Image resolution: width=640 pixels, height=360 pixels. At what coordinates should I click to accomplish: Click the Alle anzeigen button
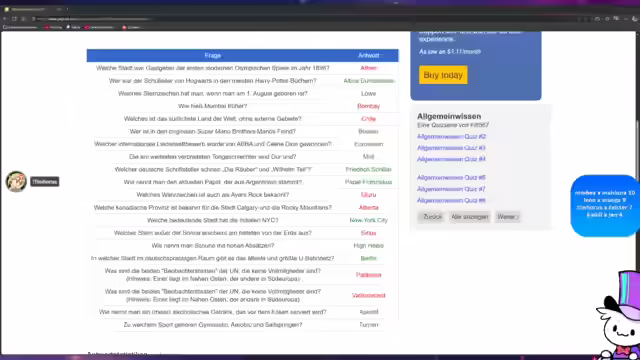(469, 217)
